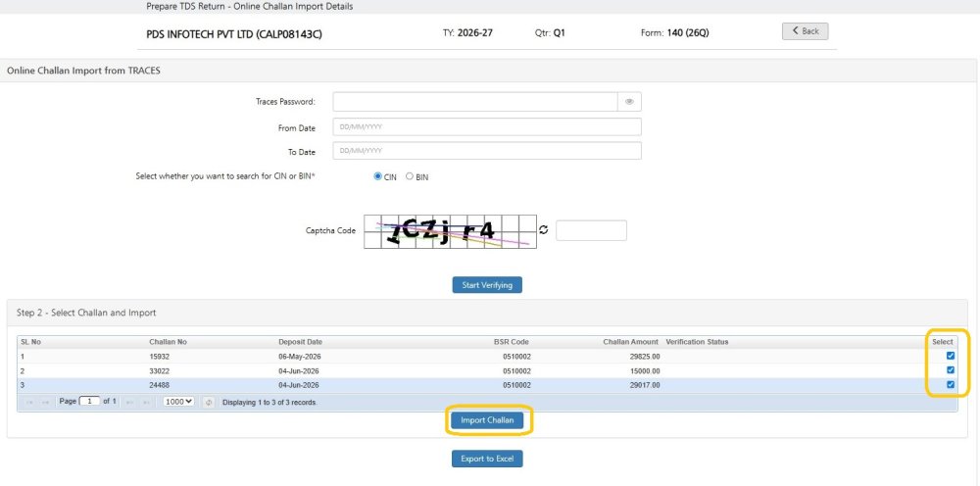Go to next page of challan grid
The image size is (980, 486).
click(x=130, y=402)
